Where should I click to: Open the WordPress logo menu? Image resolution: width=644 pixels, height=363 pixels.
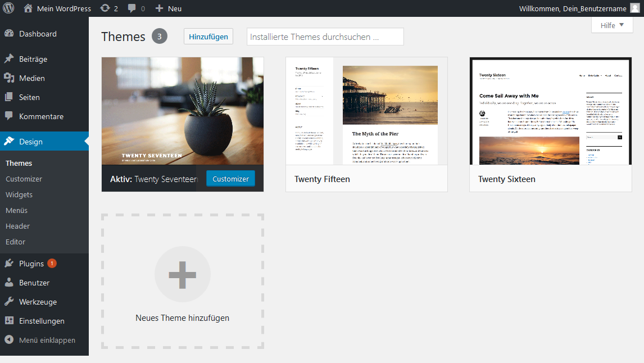(8, 8)
